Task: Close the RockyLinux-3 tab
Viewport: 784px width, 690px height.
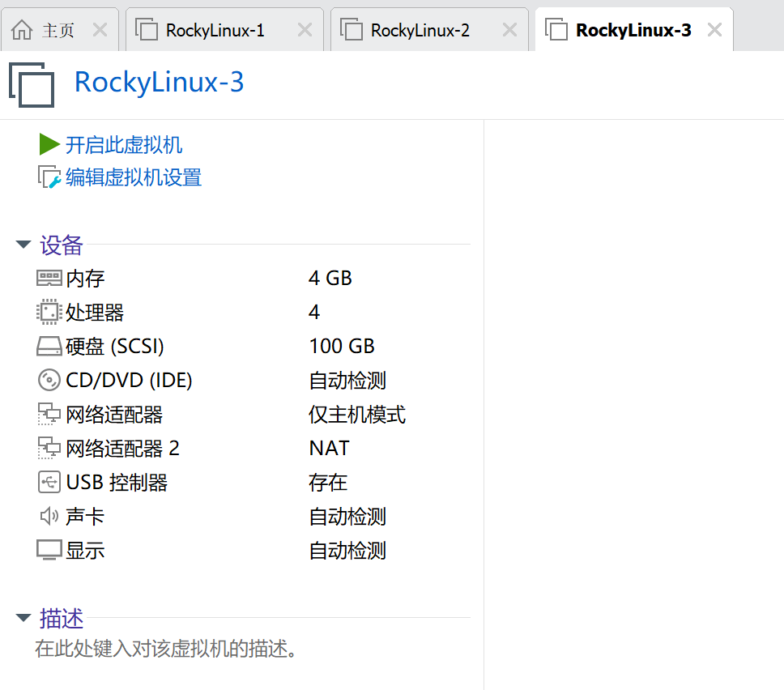Action: pyautogui.click(x=714, y=30)
